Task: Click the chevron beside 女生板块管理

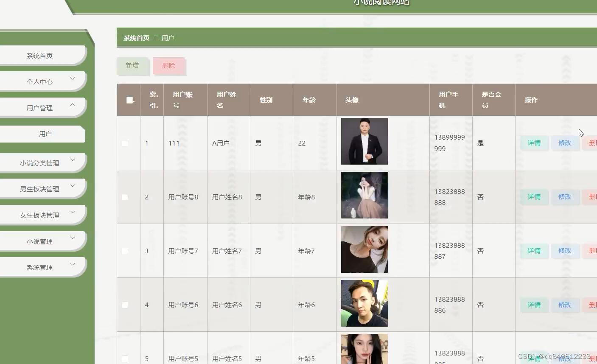Action: (73, 212)
